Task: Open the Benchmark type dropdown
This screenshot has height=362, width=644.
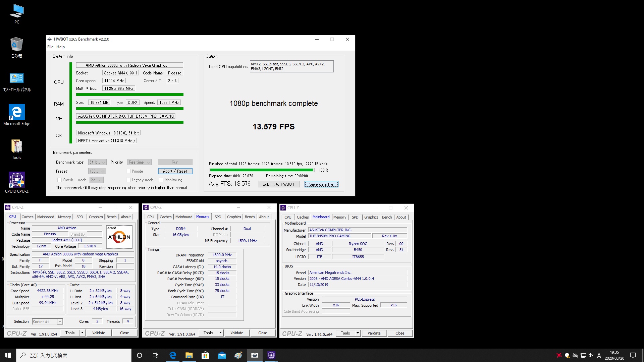Action: tap(97, 162)
